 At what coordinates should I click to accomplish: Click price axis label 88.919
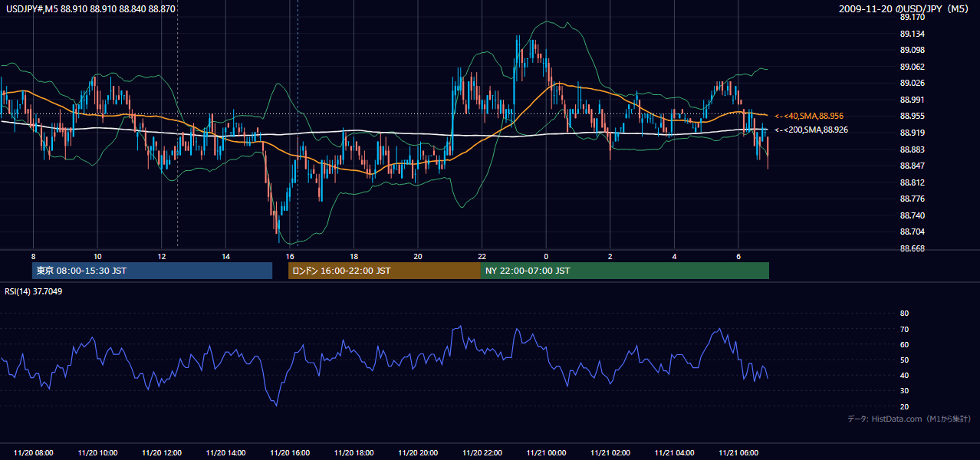coord(912,133)
